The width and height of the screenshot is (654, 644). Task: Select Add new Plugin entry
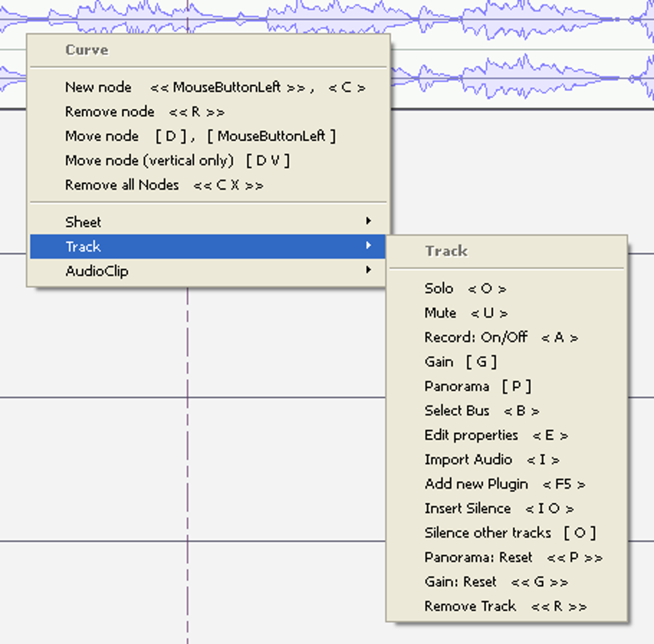click(x=507, y=484)
